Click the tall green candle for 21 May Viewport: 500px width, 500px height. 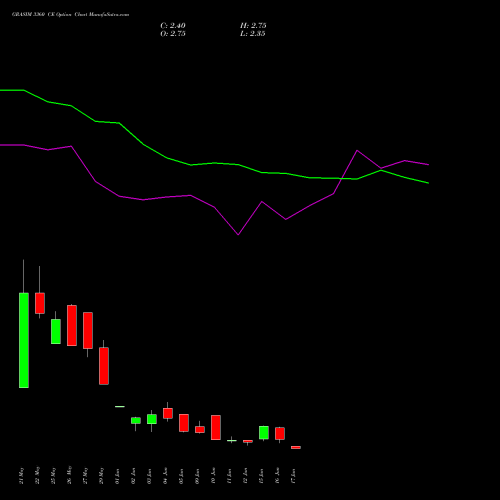(x=24, y=340)
